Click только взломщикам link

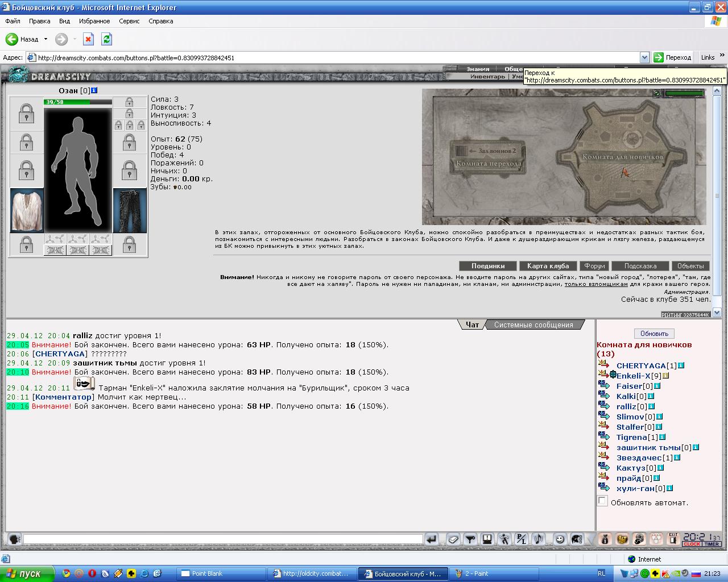596,284
